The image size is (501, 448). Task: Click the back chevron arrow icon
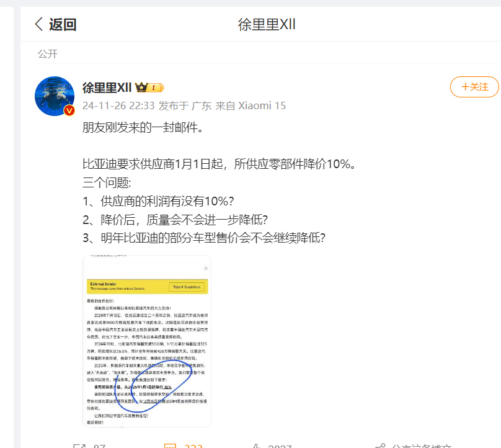click(x=38, y=24)
